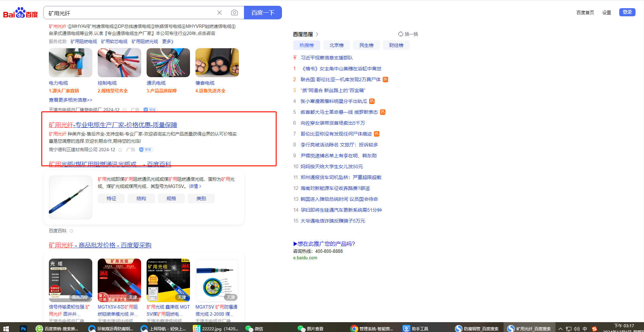Viewport: 644px width, 332px height.
Task: Click the 类别 tag button
Action: pyautogui.click(x=201, y=198)
